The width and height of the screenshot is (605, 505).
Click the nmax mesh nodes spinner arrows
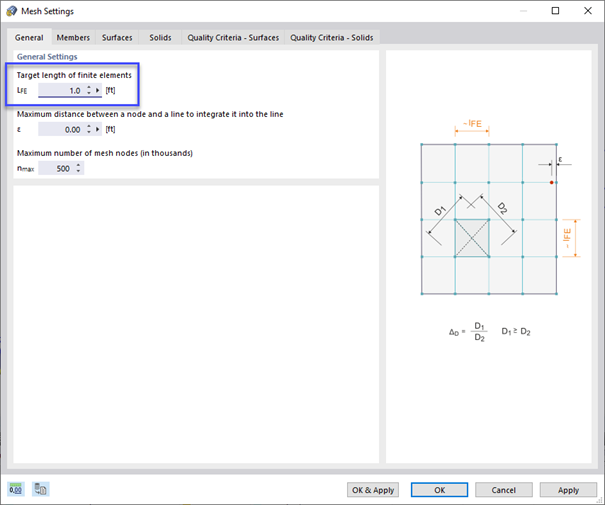[x=78, y=168]
